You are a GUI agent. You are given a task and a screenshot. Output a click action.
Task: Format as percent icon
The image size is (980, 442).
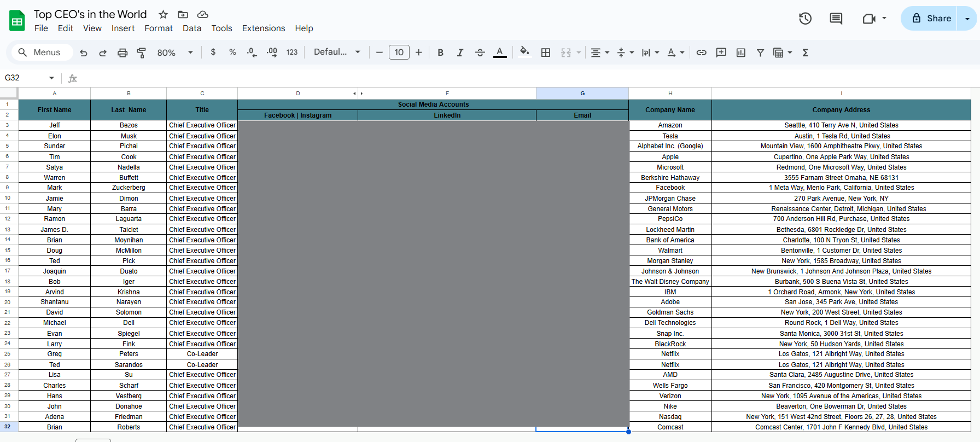pos(232,52)
